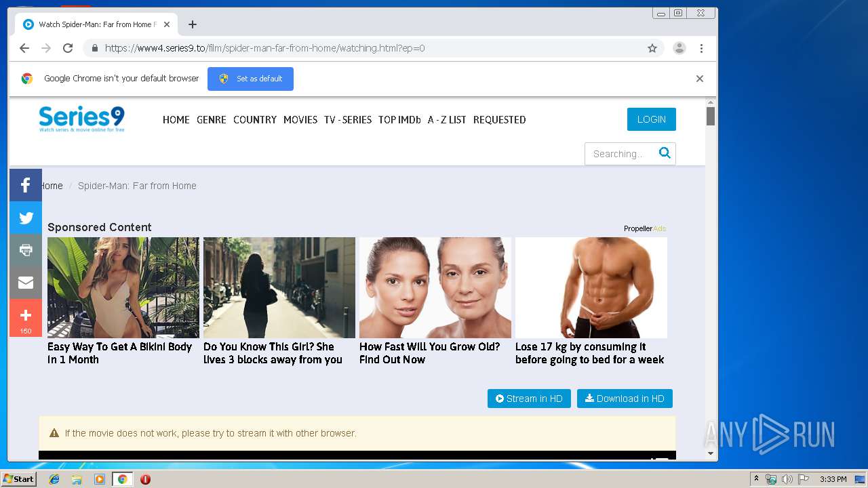Open bikini body ad thumbnail
This screenshot has height=488, width=868.
[x=123, y=287]
